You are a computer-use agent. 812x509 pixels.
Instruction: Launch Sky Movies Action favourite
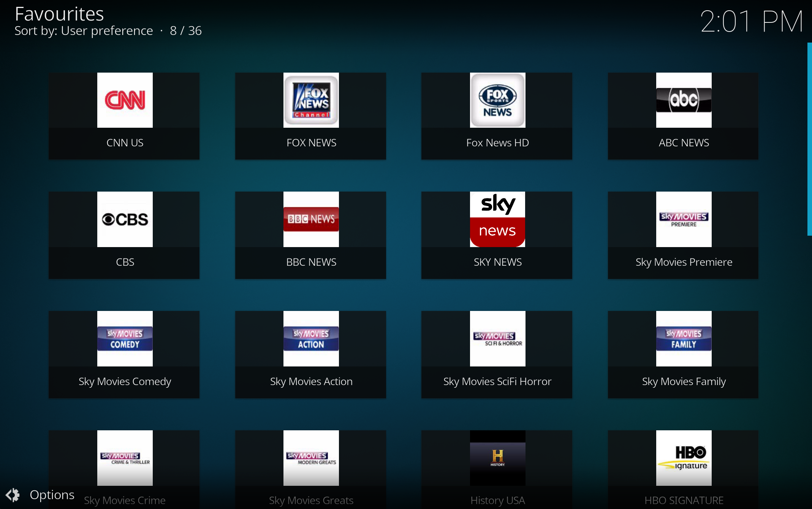tap(311, 339)
